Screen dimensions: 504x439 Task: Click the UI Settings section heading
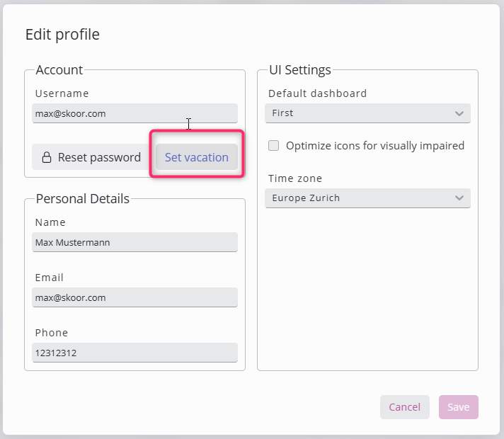(x=300, y=70)
